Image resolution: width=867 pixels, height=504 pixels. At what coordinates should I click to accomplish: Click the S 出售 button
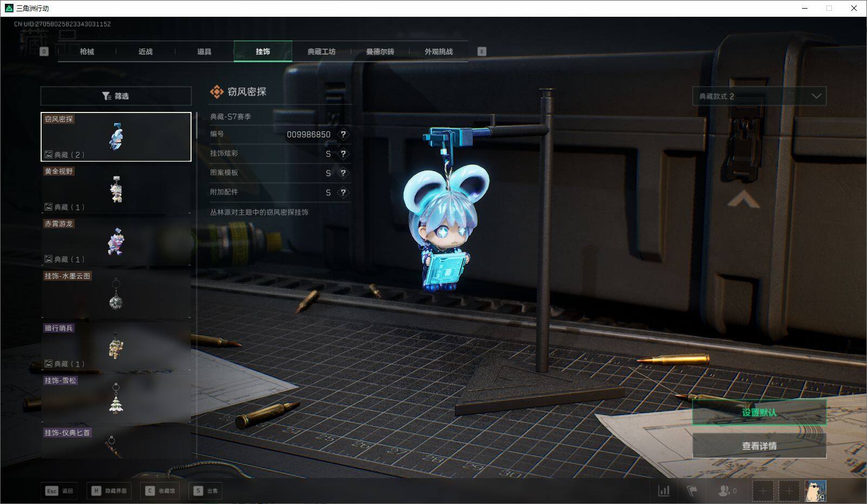[206, 491]
